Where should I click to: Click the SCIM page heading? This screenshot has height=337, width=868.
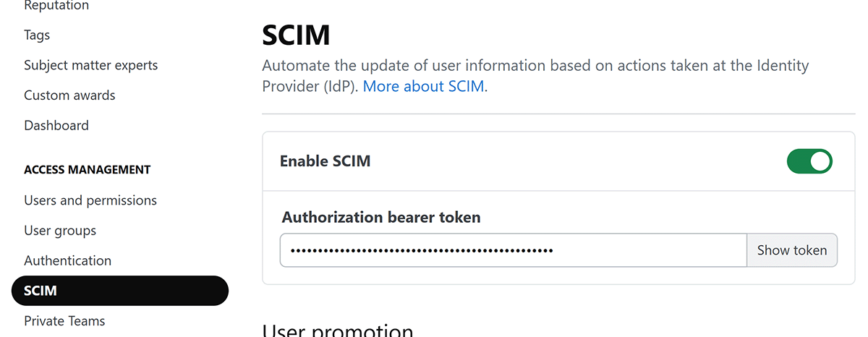pos(296,35)
